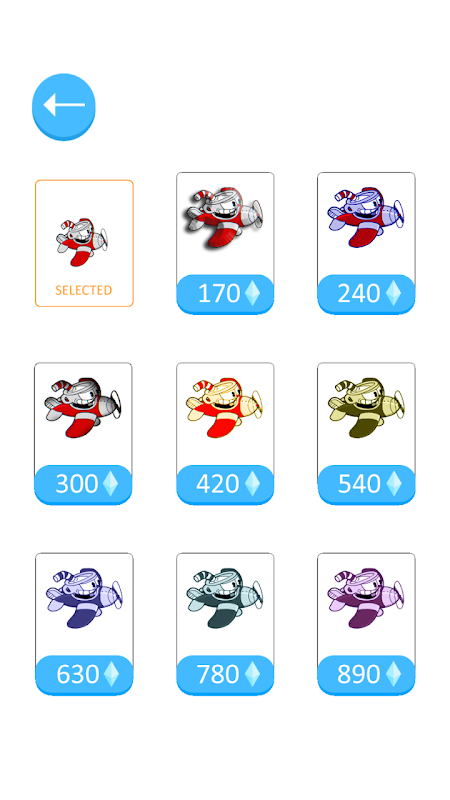Select the currently selected red plane card
This screenshot has height=800, width=450.
(x=84, y=243)
